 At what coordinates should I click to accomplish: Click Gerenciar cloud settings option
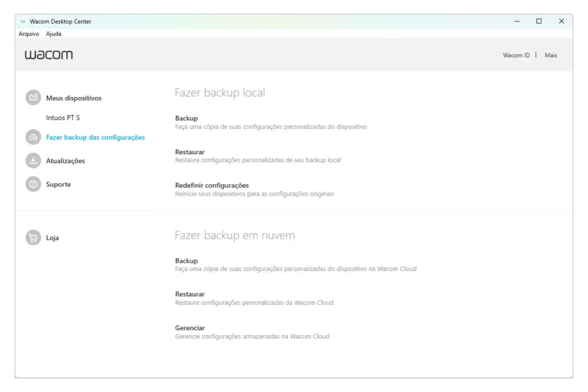click(189, 328)
